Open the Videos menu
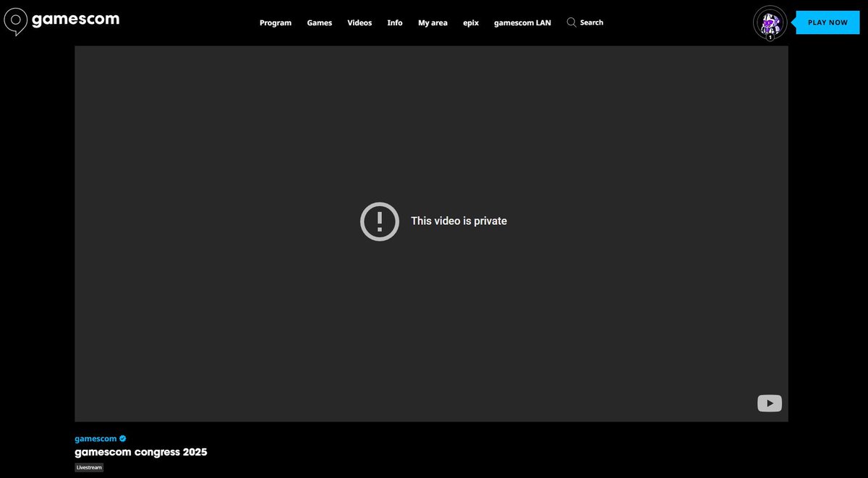Viewport: 868px width, 478px height. [359, 22]
